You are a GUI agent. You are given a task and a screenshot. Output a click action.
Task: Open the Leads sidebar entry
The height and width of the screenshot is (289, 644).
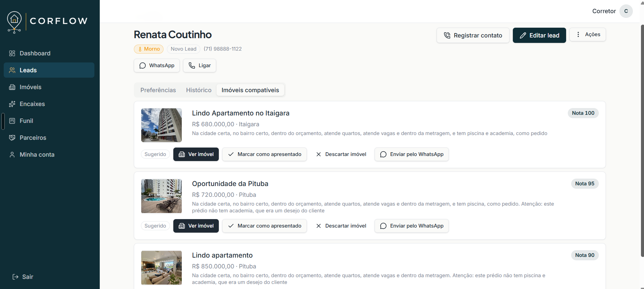pos(49,70)
